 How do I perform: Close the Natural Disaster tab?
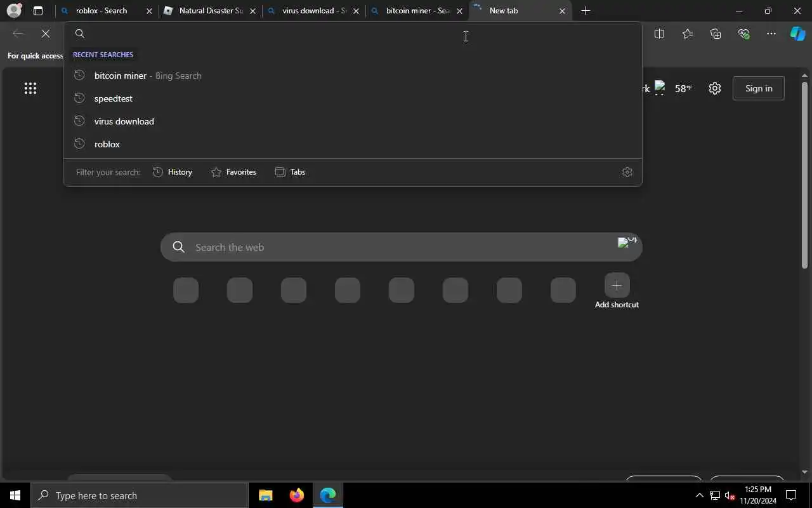[x=252, y=11]
